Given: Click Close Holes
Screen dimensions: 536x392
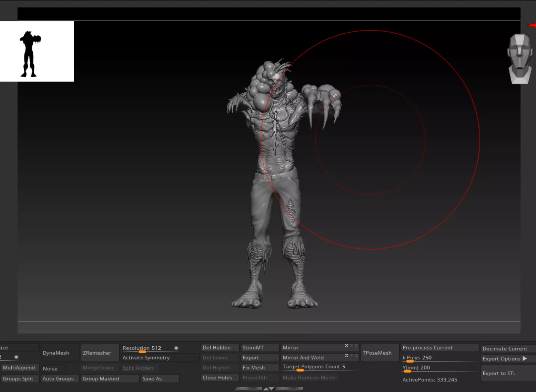Looking at the screenshot, I should pyautogui.click(x=220, y=377).
